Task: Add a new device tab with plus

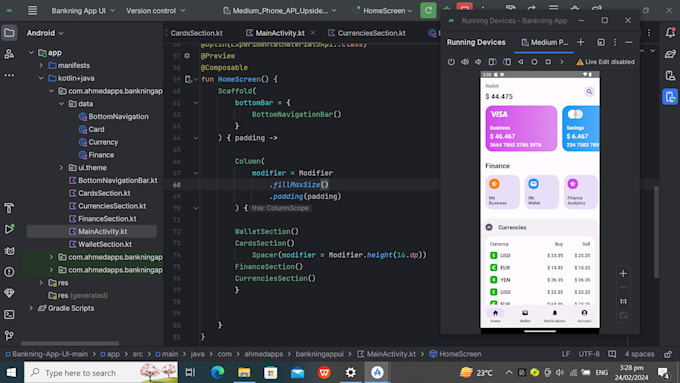Action: click(581, 42)
